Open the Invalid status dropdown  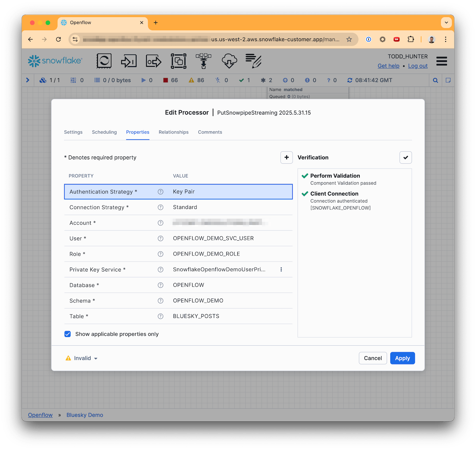(x=82, y=358)
